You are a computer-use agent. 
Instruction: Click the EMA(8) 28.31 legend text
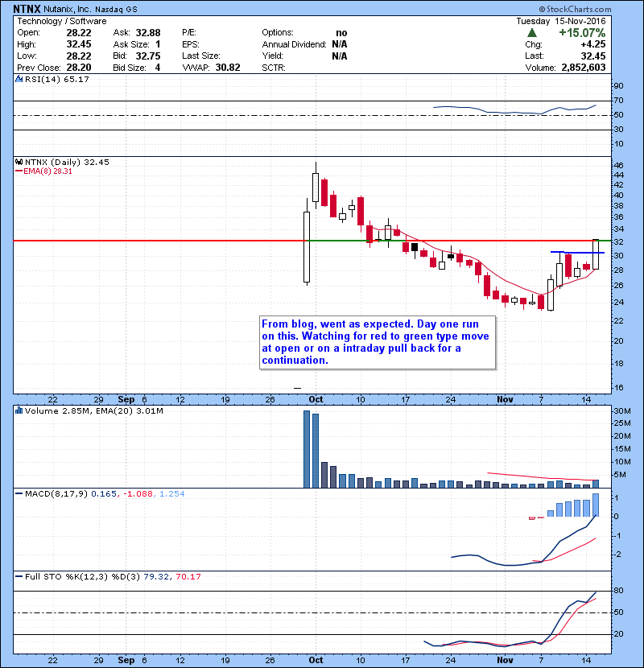(47, 171)
